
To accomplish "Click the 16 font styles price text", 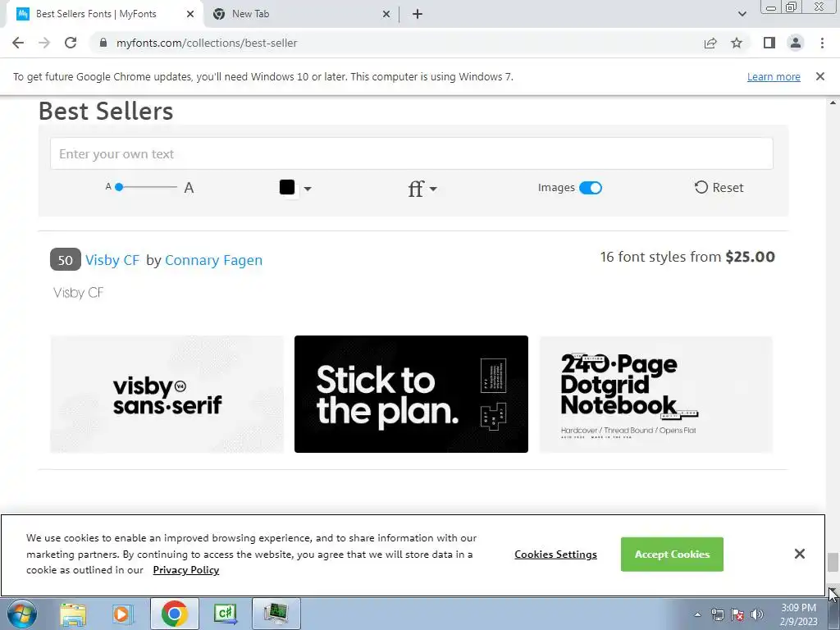I will click(x=687, y=257).
